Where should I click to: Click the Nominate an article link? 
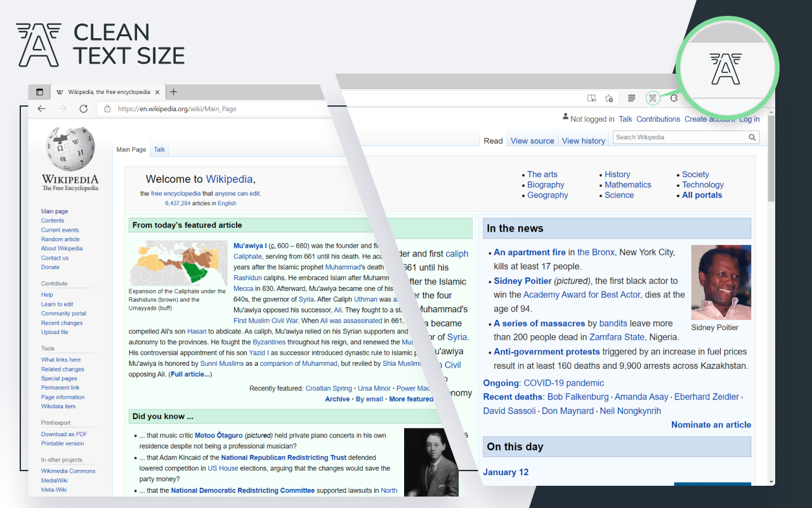click(711, 425)
